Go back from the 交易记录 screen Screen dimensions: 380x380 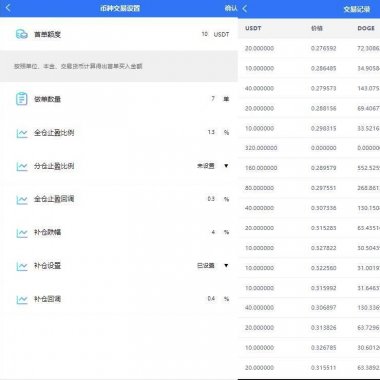coord(245,9)
